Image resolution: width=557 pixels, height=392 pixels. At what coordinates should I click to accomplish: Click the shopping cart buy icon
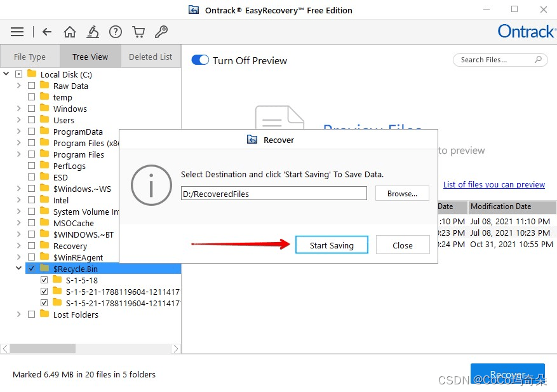(x=138, y=32)
